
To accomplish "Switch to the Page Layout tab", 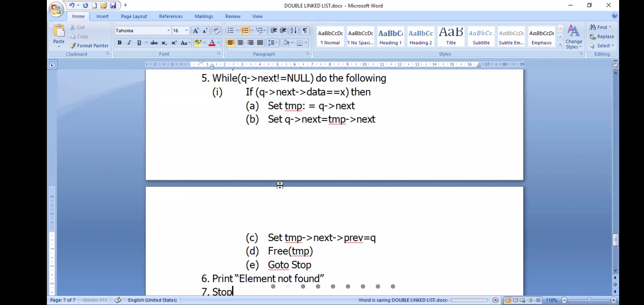I will 134,16.
